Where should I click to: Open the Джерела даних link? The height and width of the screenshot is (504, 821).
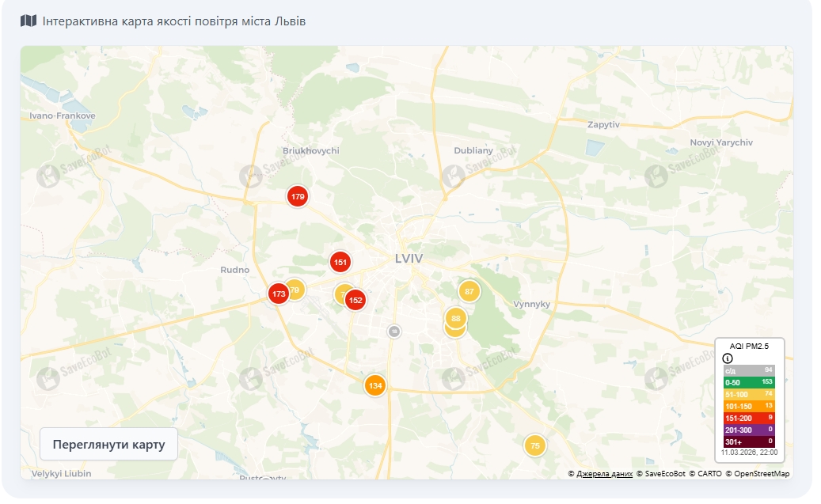click(x=604, y=474)
